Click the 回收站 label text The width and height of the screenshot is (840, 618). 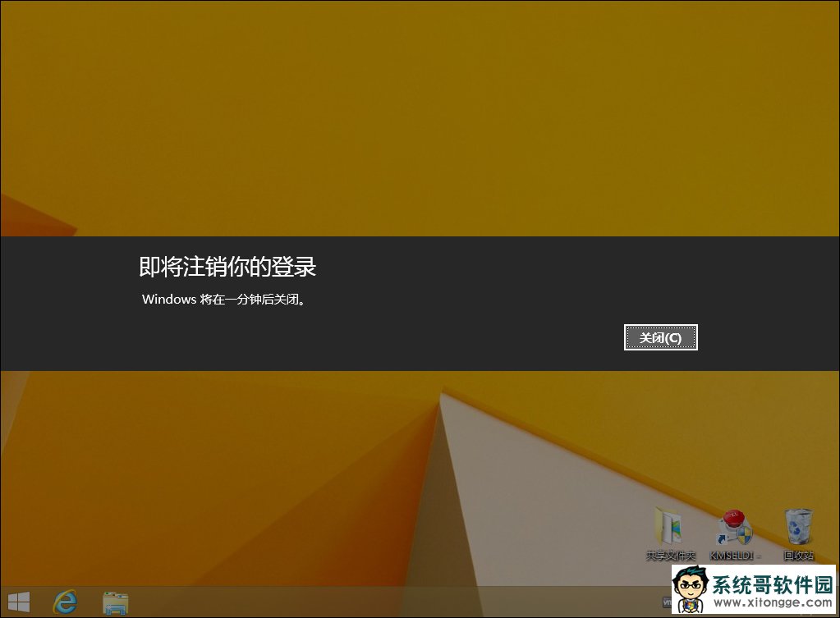pyautogui.click(x=798, y=556)
